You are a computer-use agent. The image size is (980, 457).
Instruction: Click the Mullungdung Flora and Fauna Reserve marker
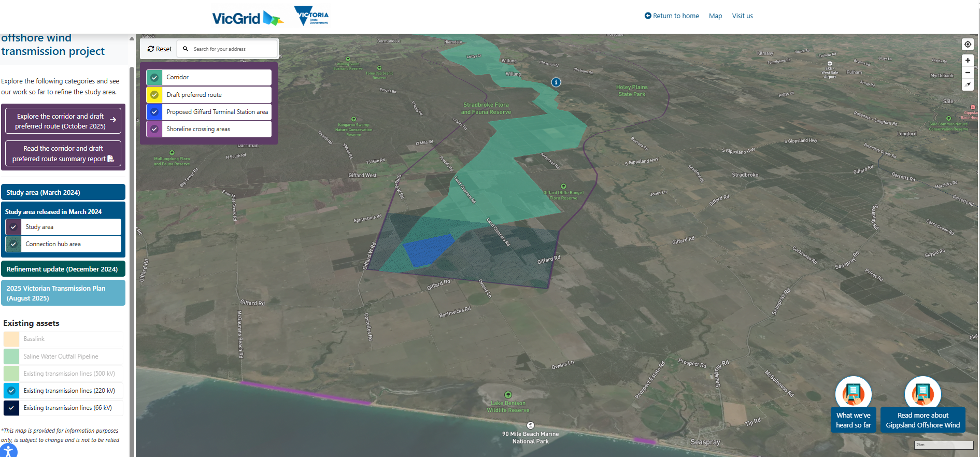(172, 153)
